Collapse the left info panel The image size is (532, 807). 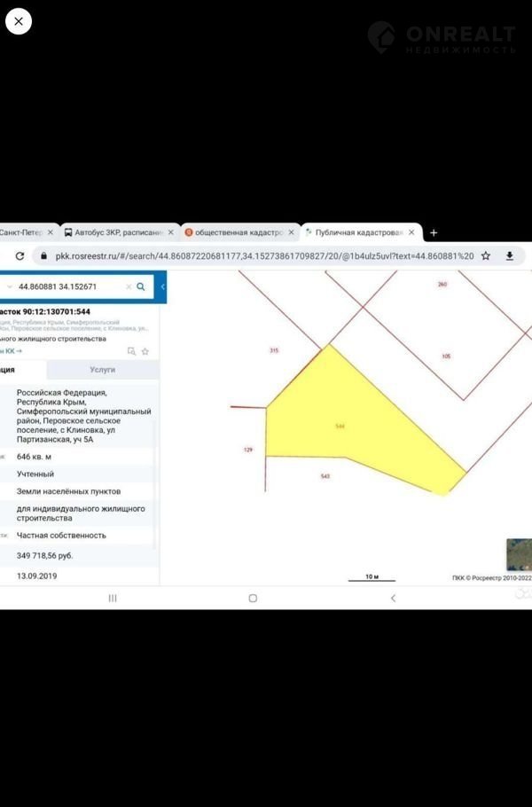click(162, 287)
